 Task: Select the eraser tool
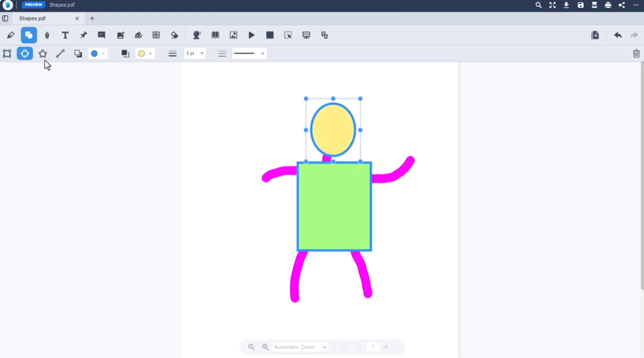pos(174,35)
